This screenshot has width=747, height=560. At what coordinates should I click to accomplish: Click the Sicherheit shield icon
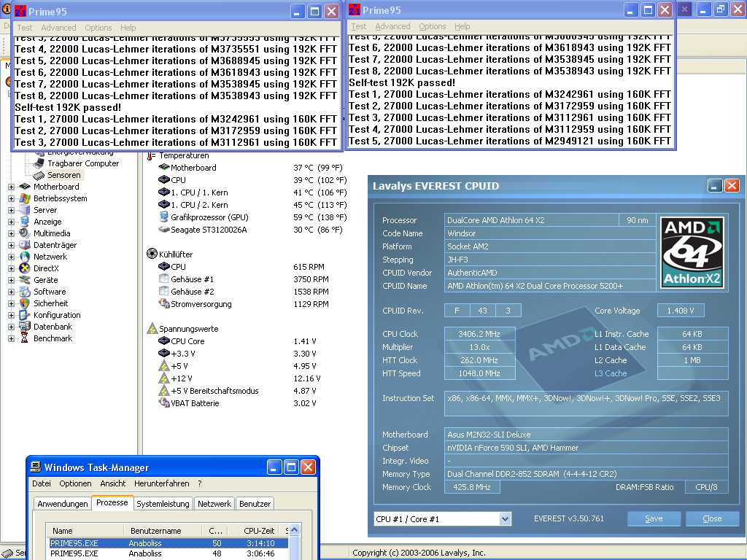24,303
